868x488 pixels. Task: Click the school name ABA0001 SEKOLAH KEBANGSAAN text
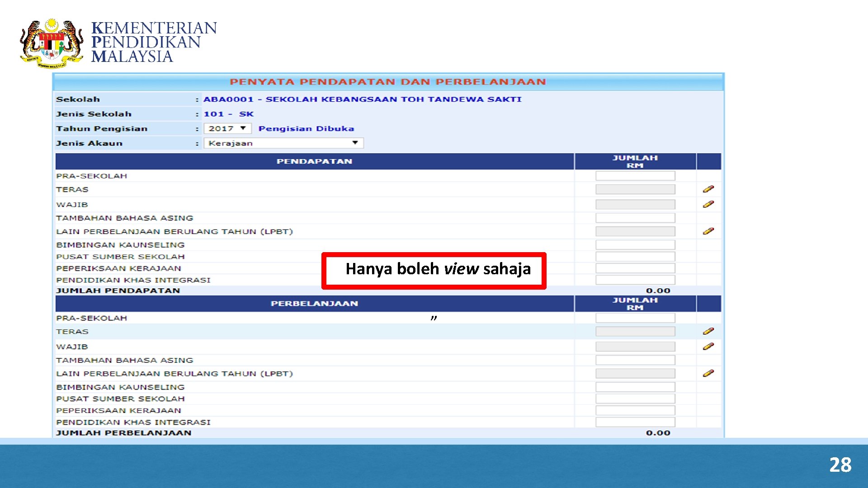tap(362, 99)
